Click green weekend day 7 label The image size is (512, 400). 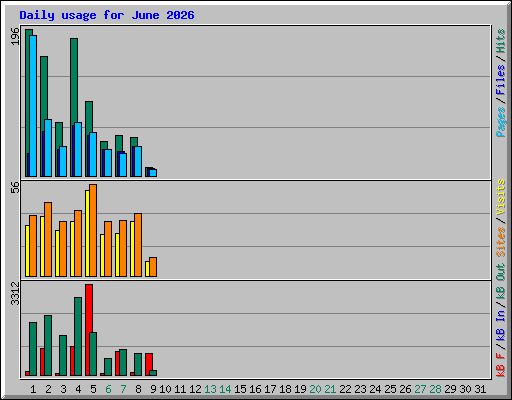[123, 389]
